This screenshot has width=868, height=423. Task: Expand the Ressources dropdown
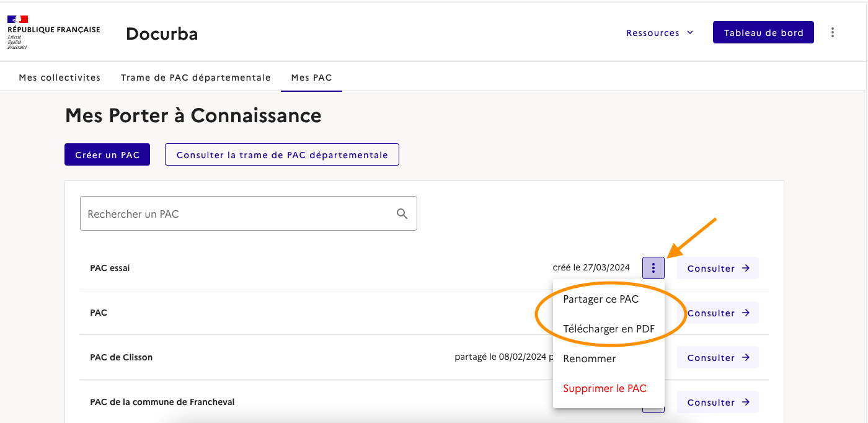pos(659,33)
